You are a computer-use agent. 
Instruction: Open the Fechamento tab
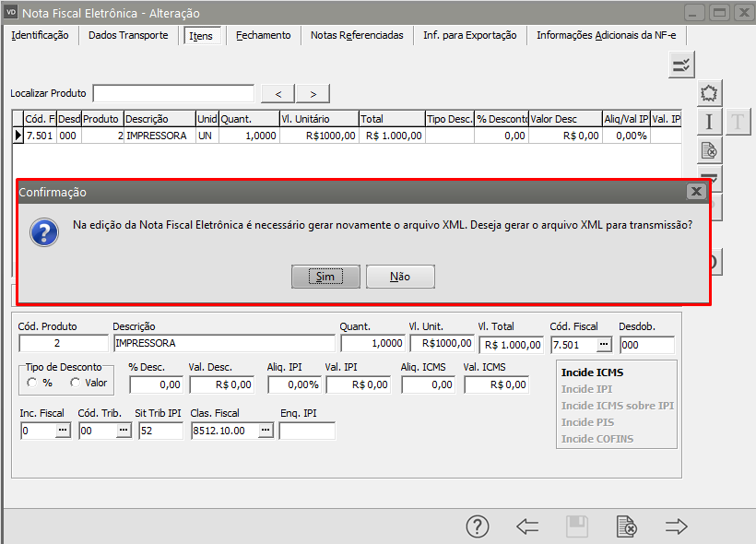click(x=263, y=35)
